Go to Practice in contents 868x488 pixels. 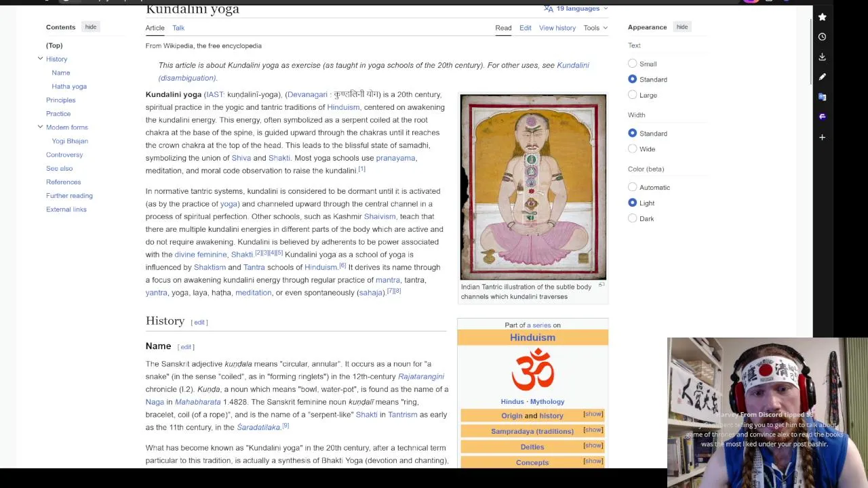click(x=58, y=113)
